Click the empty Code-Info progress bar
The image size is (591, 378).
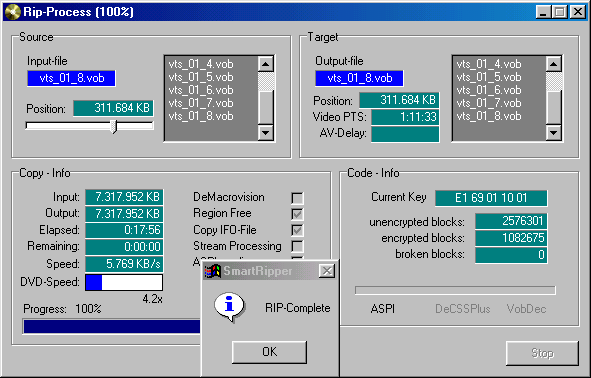pos(455,290)
